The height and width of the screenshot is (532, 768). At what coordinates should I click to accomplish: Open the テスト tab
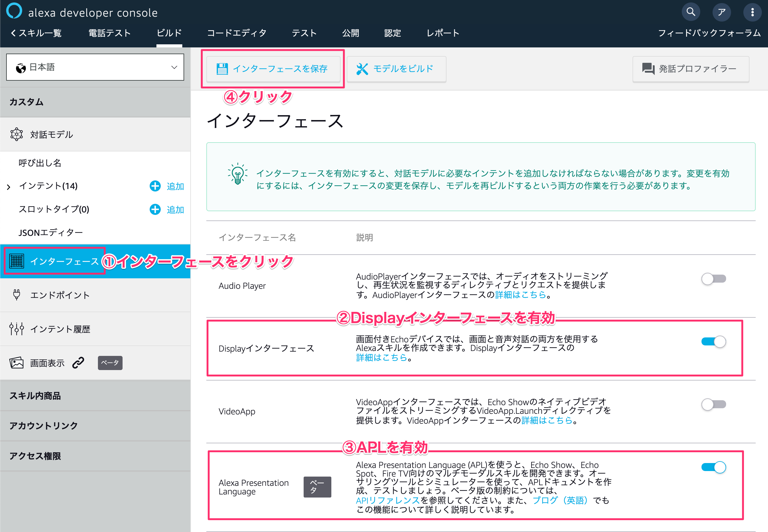coord(304,33)
